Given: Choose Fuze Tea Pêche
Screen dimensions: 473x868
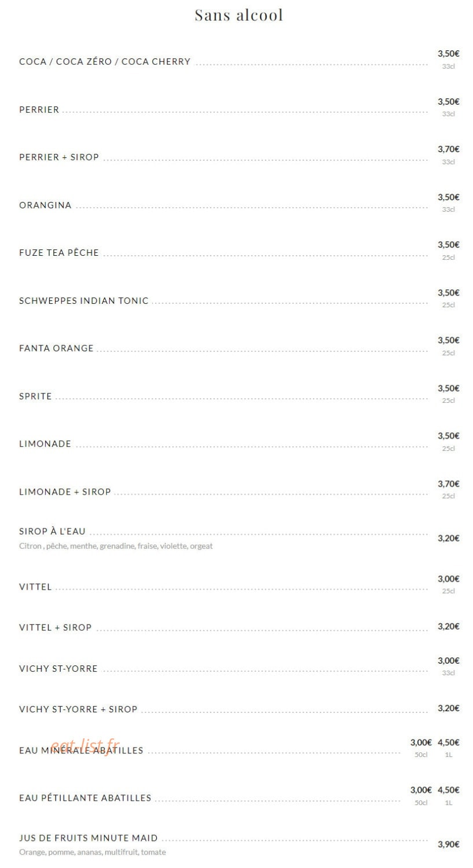Looking at the screenshot, I should [59, 252].
